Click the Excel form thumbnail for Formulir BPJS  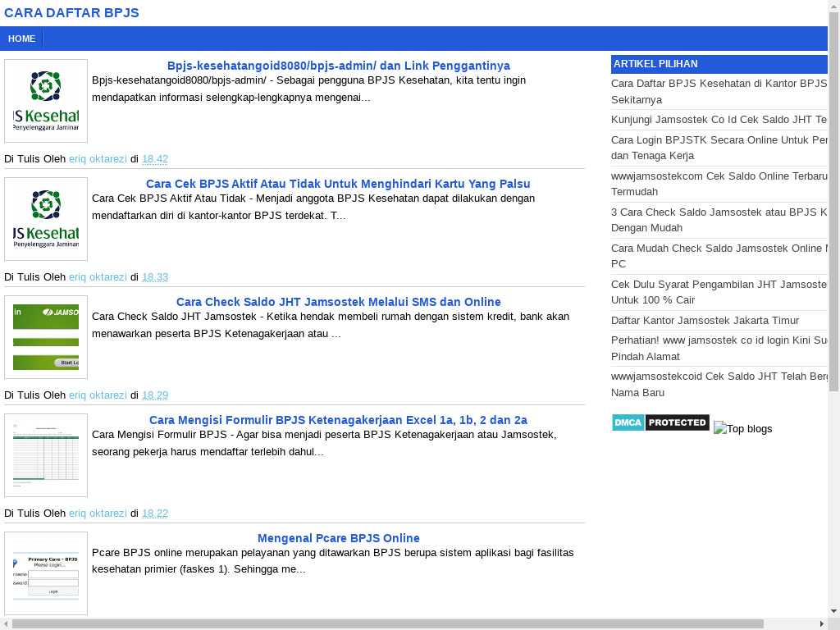46,455
